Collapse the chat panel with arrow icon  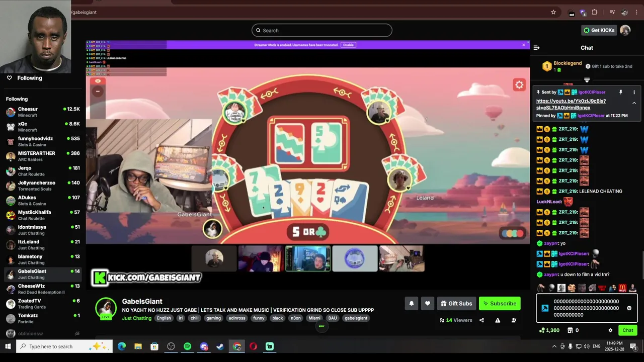coord(536,48)
